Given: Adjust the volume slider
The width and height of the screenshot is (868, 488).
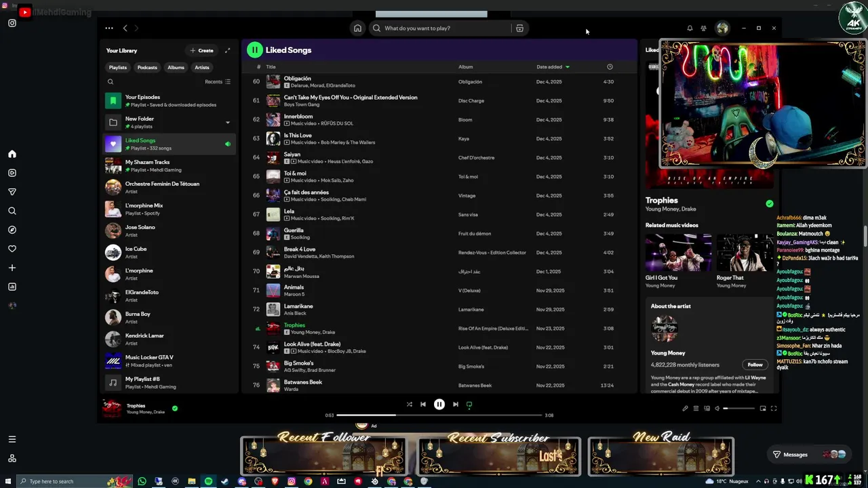Looking at the screenshot, I should (738, 409).
